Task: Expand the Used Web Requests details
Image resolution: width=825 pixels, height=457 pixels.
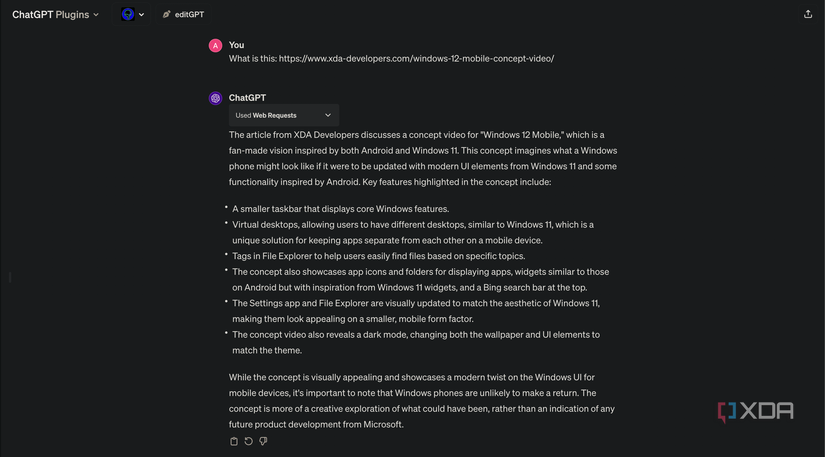Action: (283, 115)
